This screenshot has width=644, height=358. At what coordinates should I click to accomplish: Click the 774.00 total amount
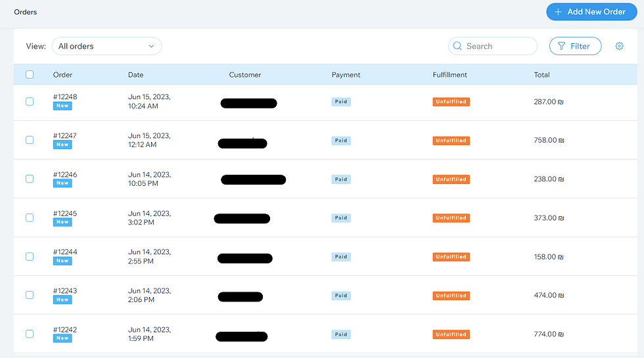[x=549, y=334]
